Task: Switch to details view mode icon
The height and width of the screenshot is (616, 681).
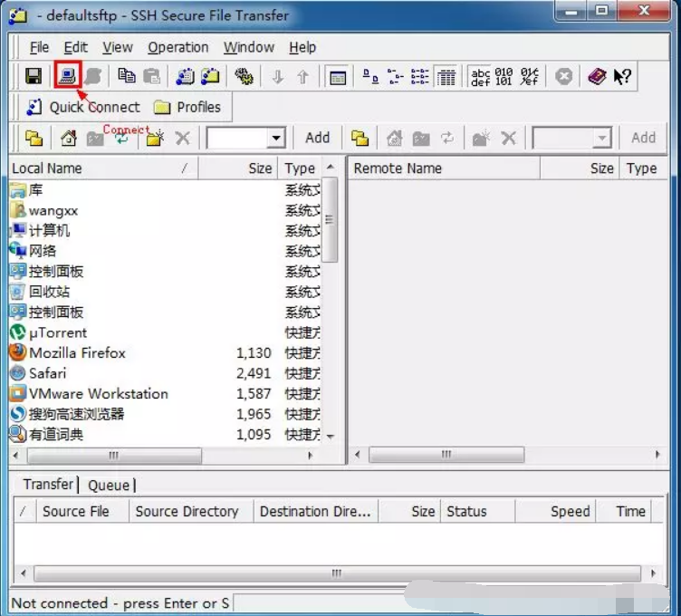Action: click(x=446, y=77)
